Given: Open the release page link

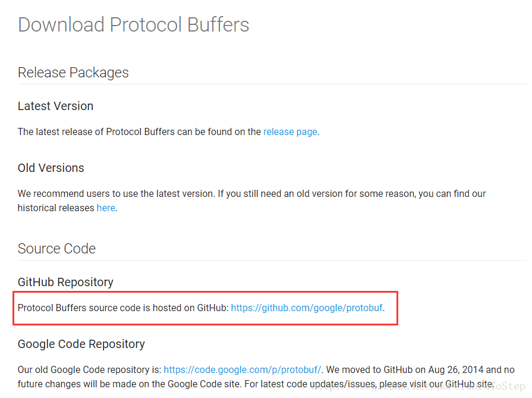Looking at the screenshot, I should point(290,132).
